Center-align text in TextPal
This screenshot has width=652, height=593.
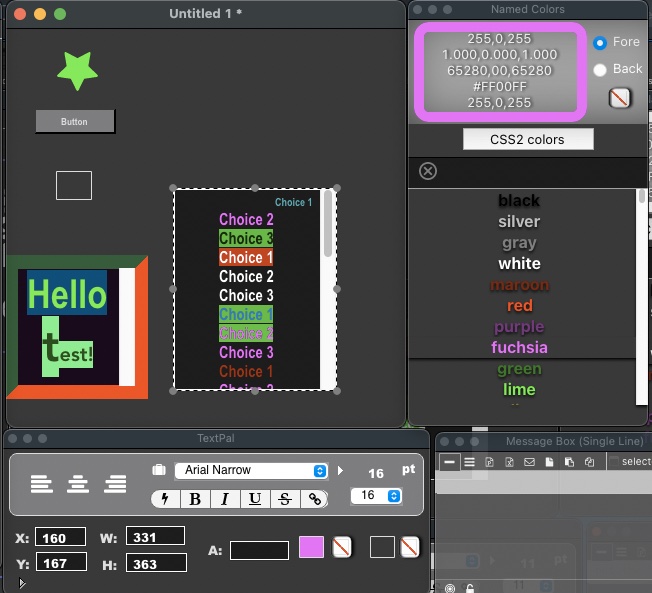(x=78, y=484)
